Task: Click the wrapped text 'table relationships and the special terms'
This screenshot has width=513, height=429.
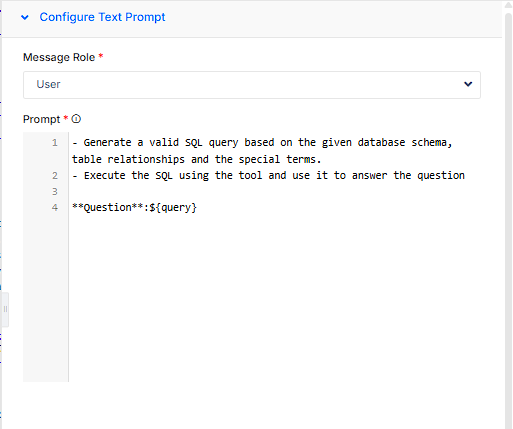Action: 196,159
